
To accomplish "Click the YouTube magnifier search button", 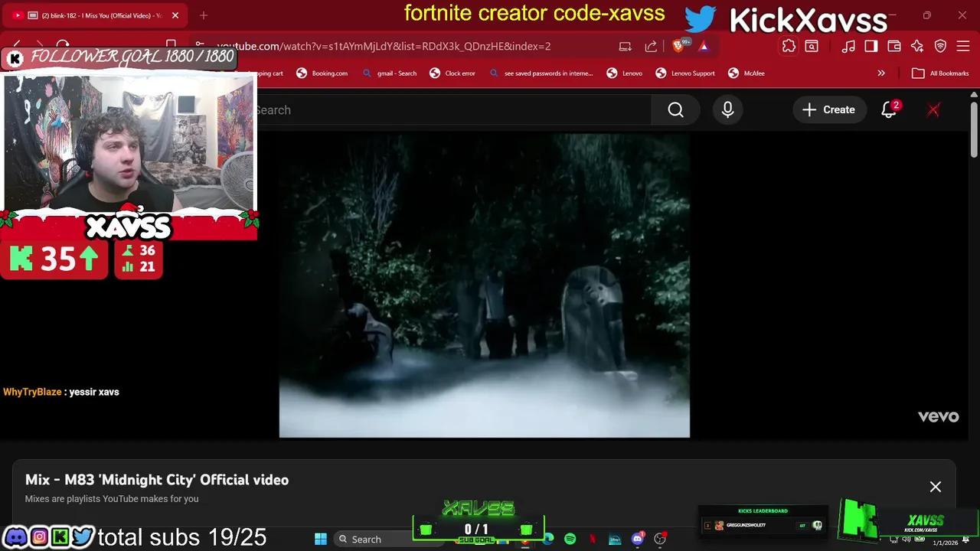I will pos(675,110).
